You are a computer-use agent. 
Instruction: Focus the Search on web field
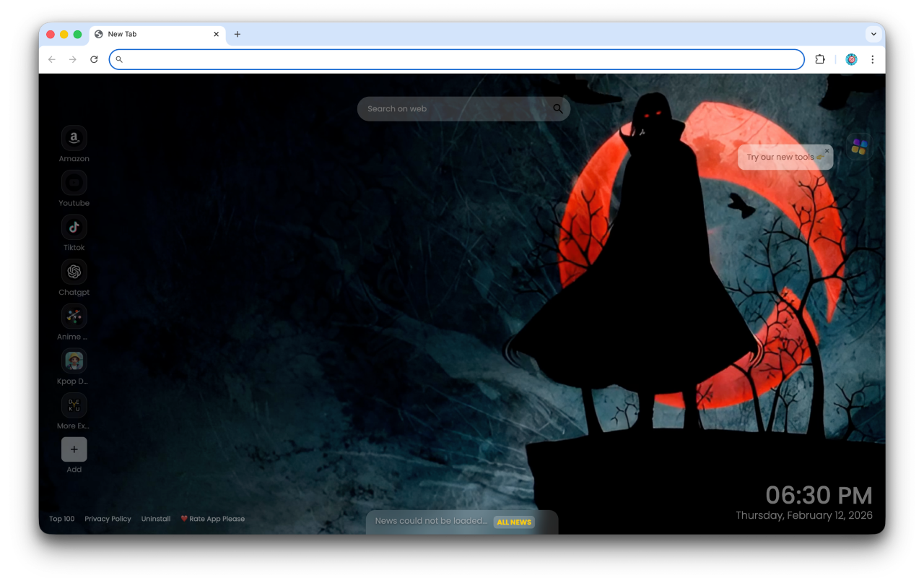pos(463,109)
